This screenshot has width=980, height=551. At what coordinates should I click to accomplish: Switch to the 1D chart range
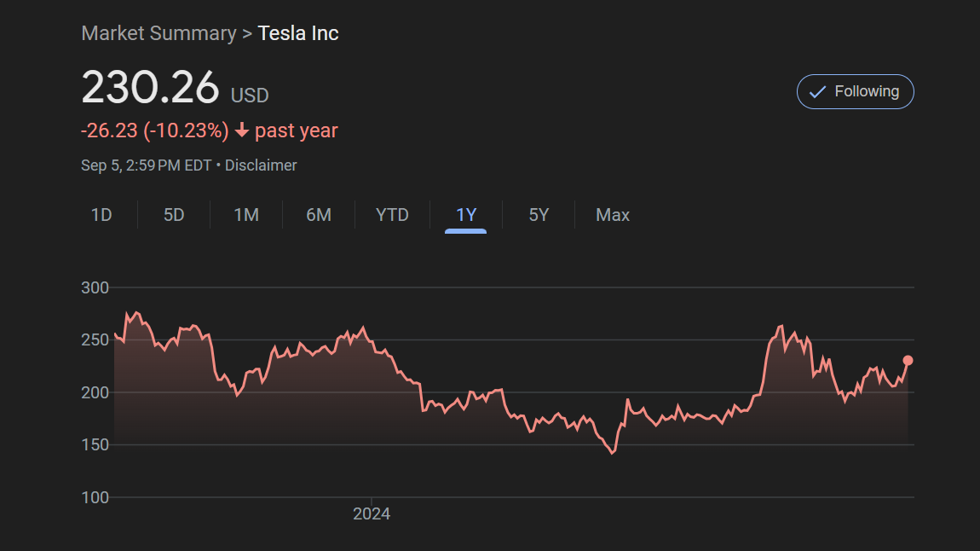point(101,215)
